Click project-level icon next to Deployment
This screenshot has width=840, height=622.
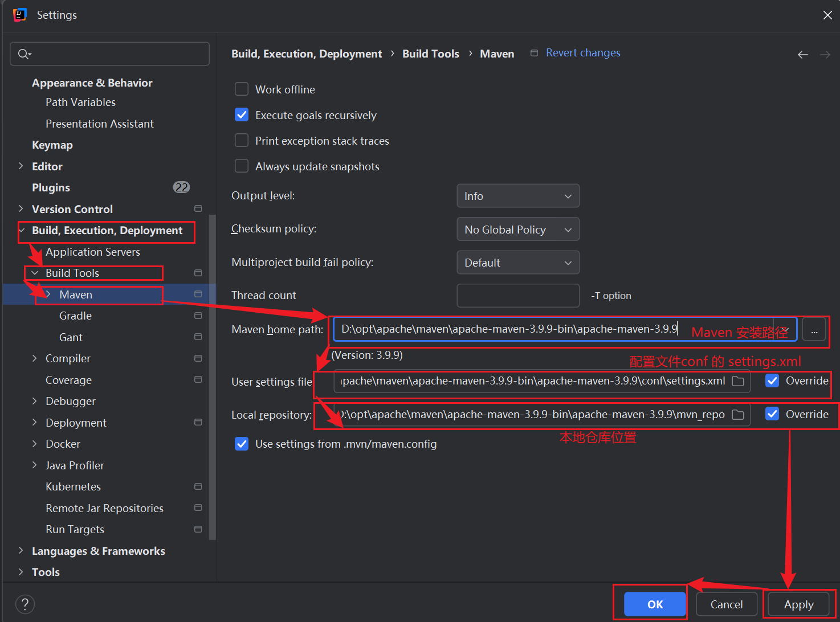click(198, 422)
